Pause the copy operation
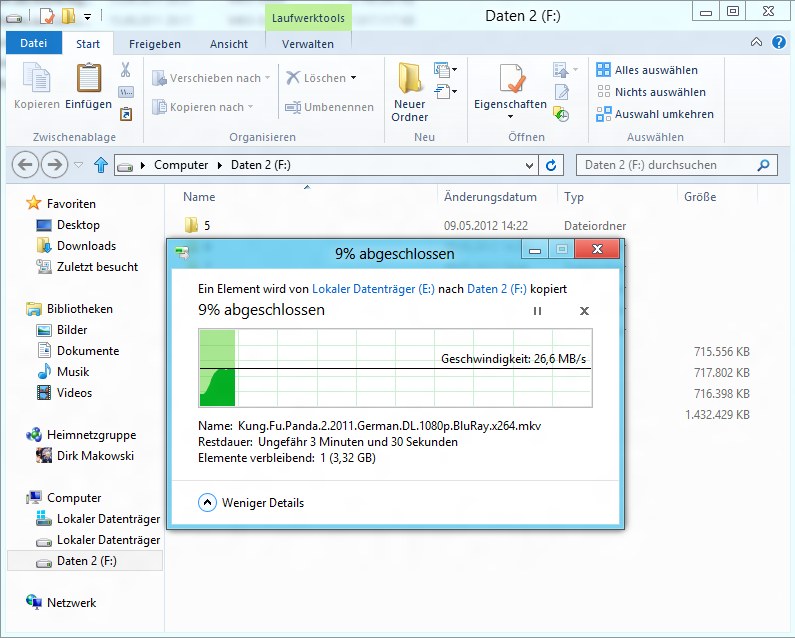The image size is (795, 638). coord(537,311)
